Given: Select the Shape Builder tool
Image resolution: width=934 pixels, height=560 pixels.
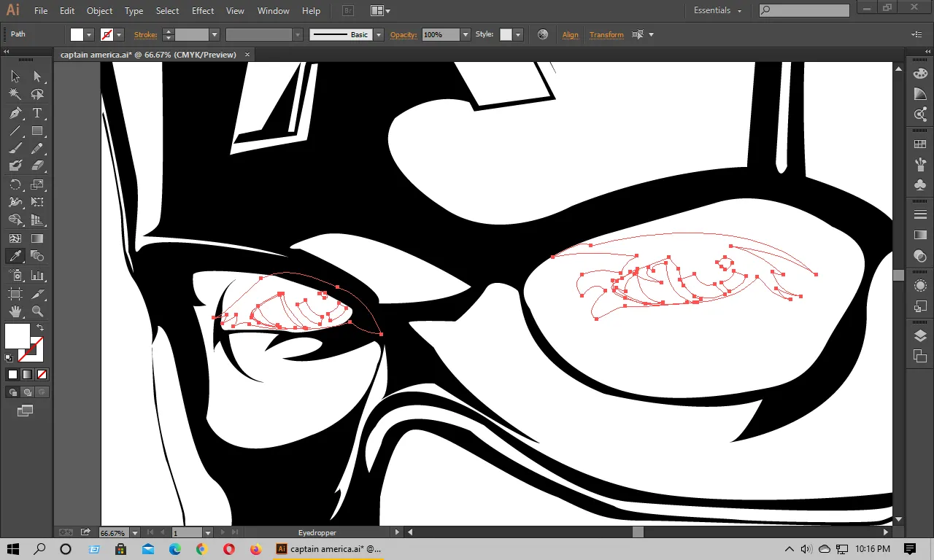Looking at the screenshot, I should tap(15, 220).
